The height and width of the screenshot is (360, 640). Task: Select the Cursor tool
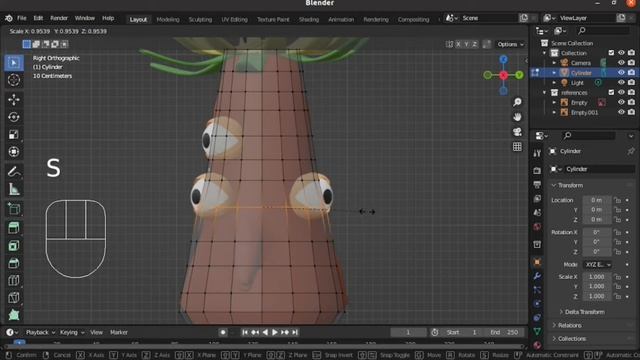point(14,80)
